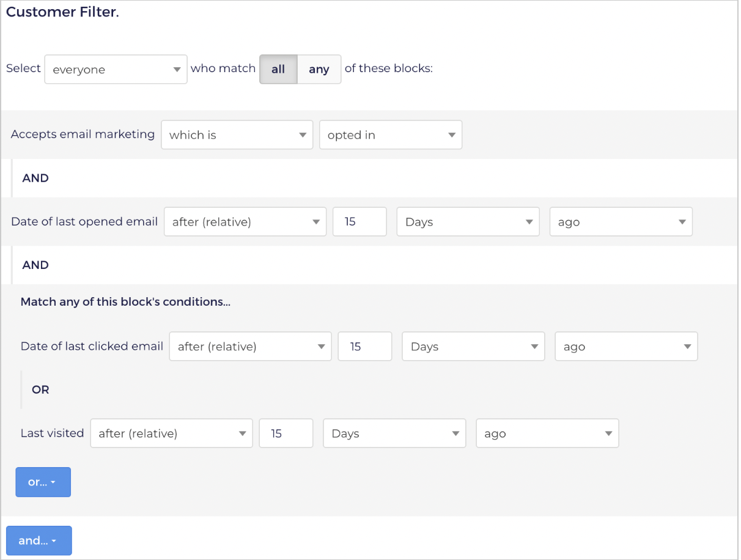This screenshot has height=560, width=741.
Task: Open the "which is" condition dropdown
Action: coord(237,134)
